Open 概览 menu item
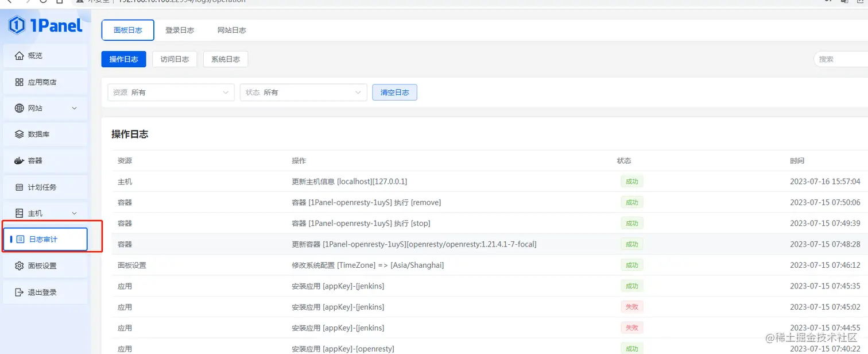Image resolution: width=868 pixels, height=354 pixels. pyautogui.click(x=45, y=56)
